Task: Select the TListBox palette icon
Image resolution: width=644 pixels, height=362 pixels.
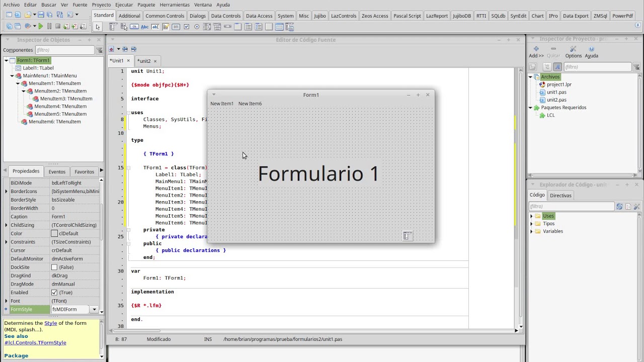Action: pos(207,27)
